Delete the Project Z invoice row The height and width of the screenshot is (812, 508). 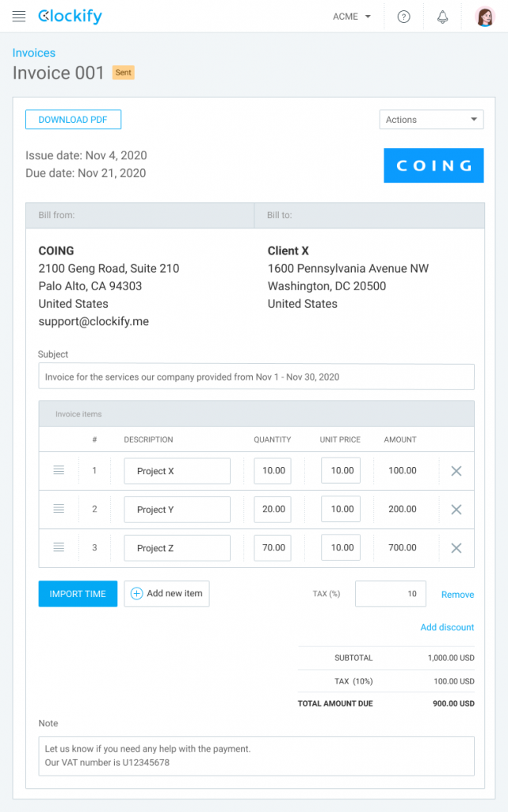click(x=456, y=548)
